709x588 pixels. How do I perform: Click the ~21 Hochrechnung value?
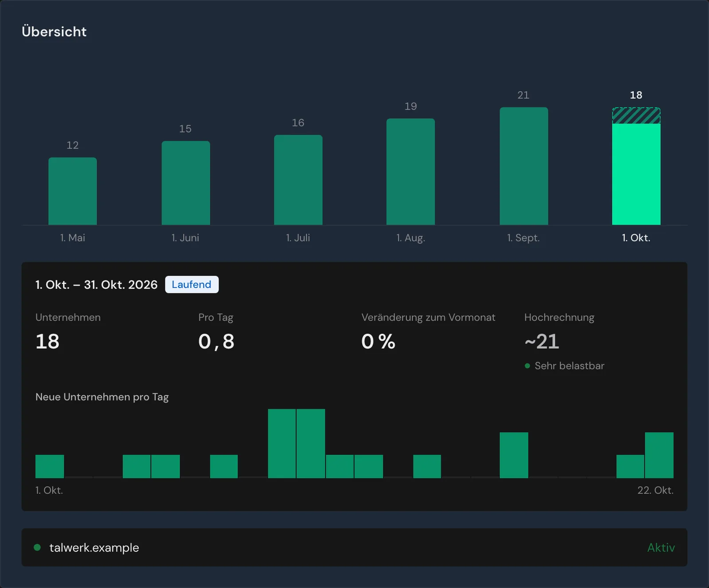[x=541, y=341]
